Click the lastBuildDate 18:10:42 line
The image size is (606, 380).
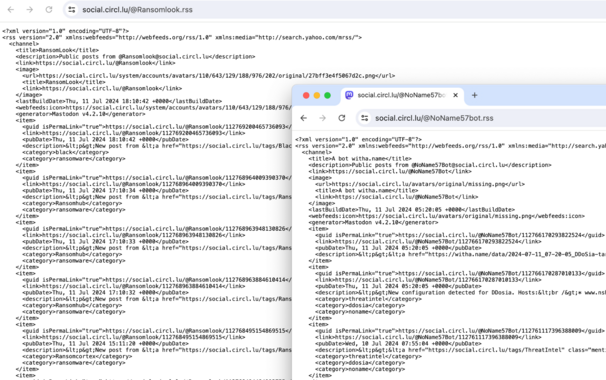119,101
